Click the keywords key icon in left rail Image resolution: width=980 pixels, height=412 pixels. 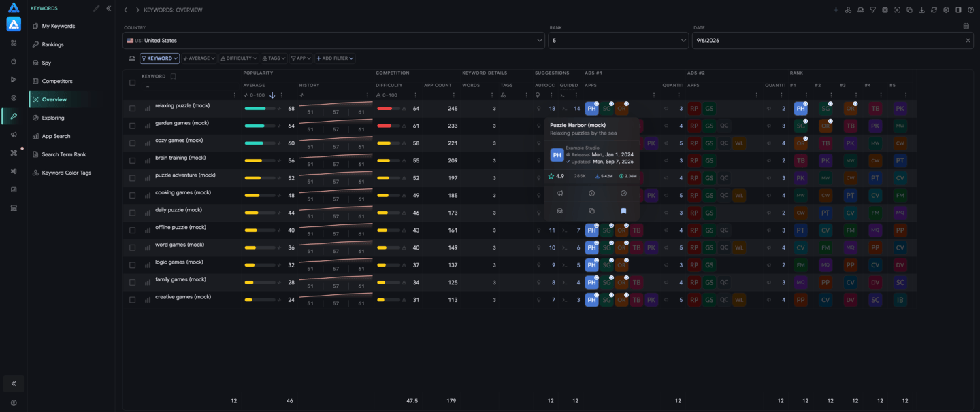tap(14, 116)
